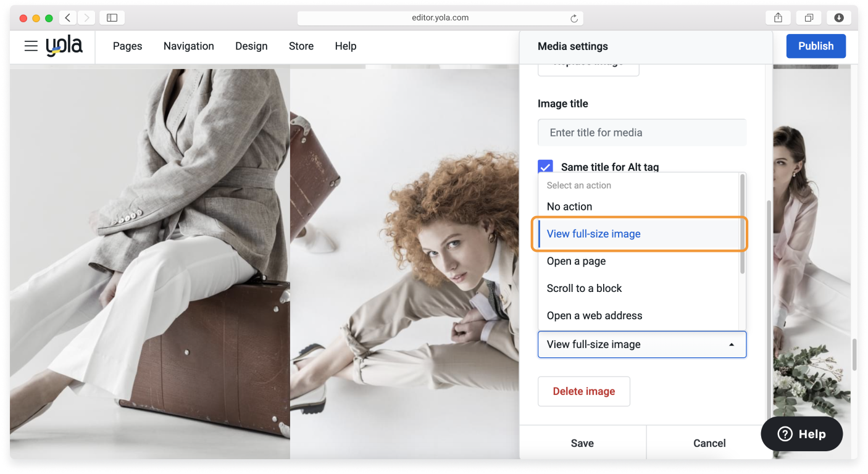
Task: Show all browser tabs with the overview icon
Action: point(809,17)
